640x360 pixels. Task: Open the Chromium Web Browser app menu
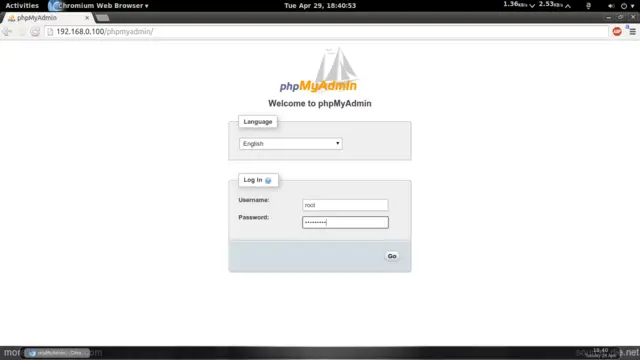[x=99, y=6]
